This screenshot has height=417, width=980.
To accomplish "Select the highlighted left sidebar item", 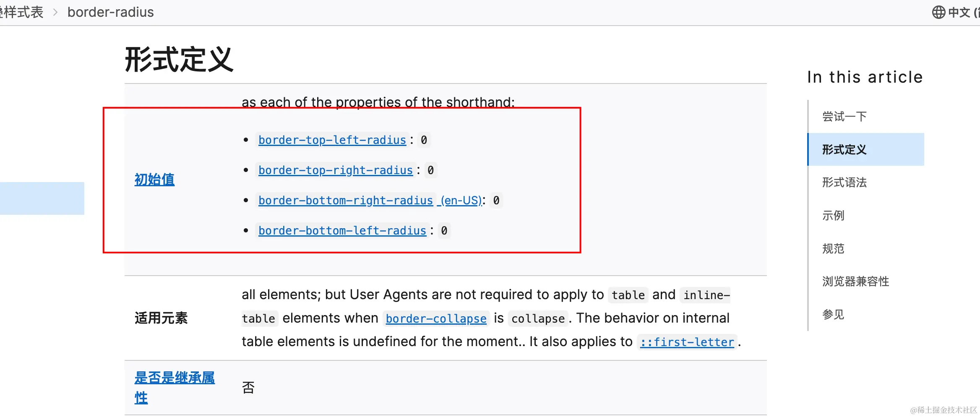I will [x=42, y=198].
